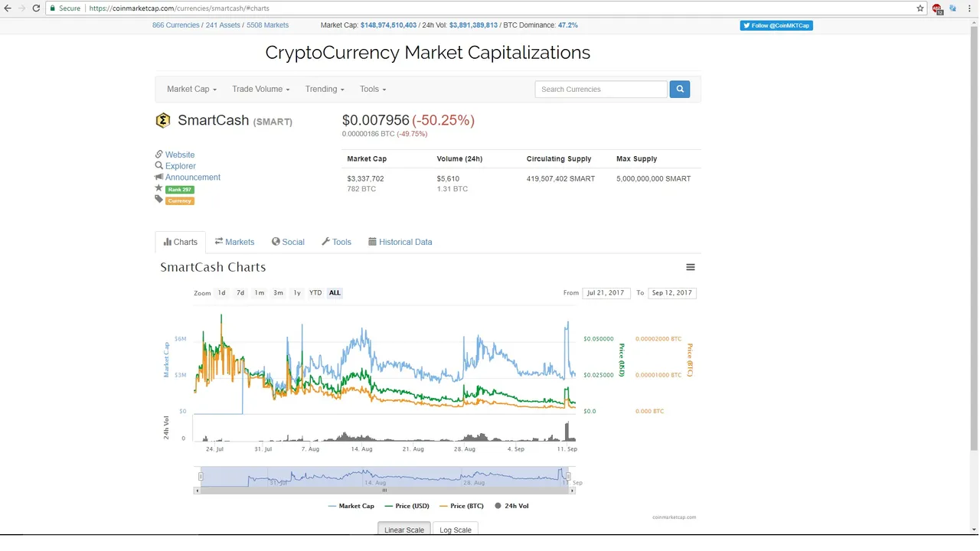Click the Rank 297 green badge
The height and width of the screenshot is (551, 980).
[x=181, y=190]
